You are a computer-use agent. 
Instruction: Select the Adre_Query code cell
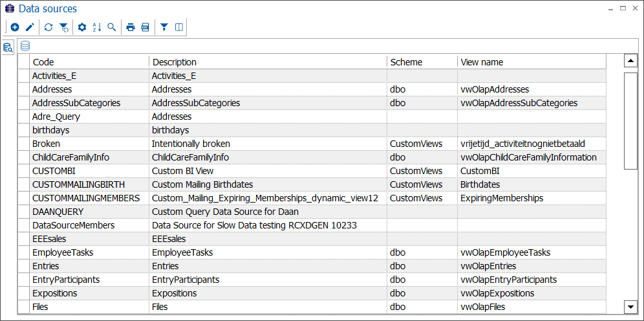[x=89, y=116]
